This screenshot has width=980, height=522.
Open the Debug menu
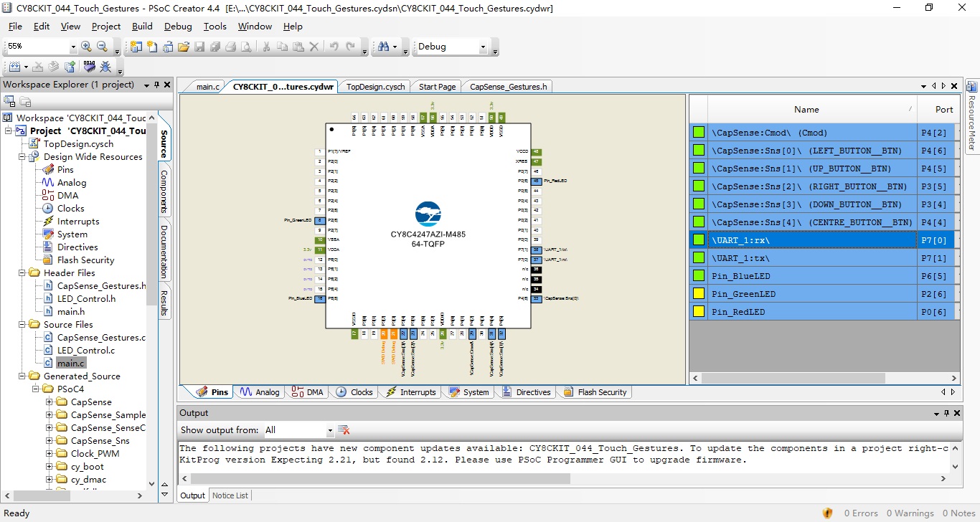(178, 27)
